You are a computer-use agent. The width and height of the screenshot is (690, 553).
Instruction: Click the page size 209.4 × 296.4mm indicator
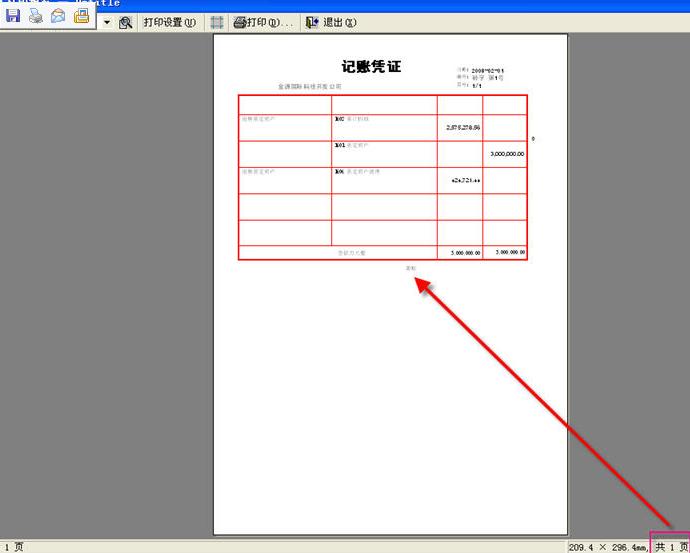(608, 547)
